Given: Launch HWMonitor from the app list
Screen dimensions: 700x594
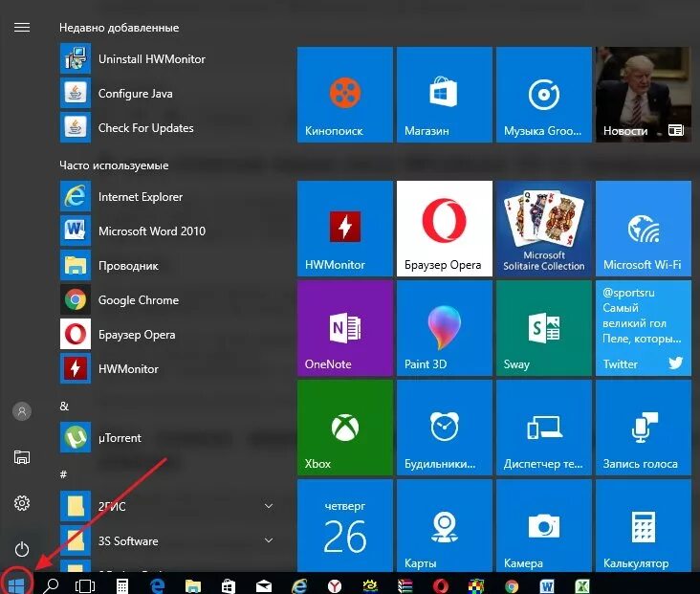Looking at the screenshot, I should pos(109,369).
